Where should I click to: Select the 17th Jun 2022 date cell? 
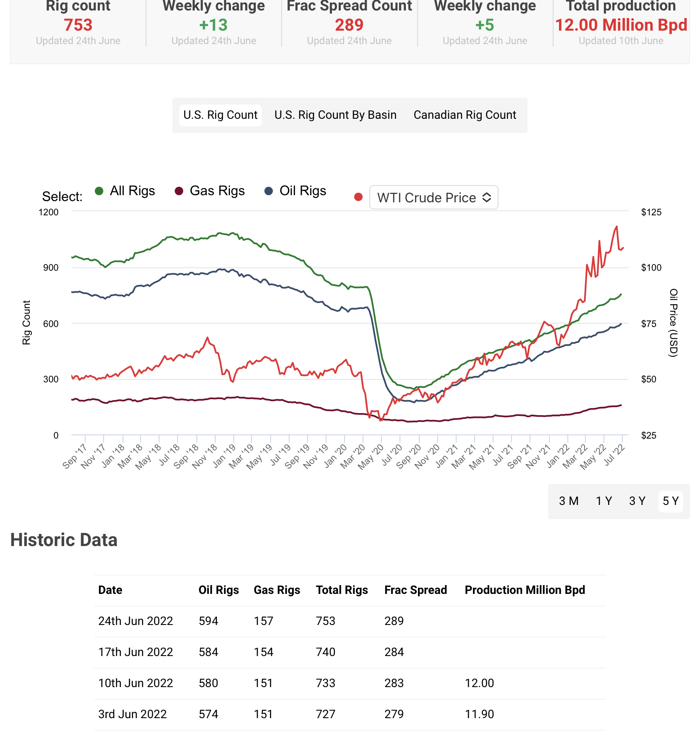[136, 652]
